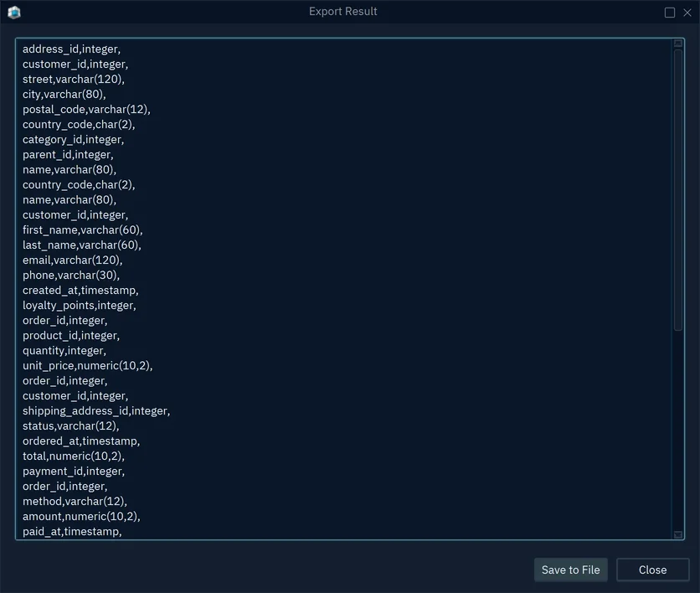Click the line 'payment_id,integer,'

click(x=74, y=471)
